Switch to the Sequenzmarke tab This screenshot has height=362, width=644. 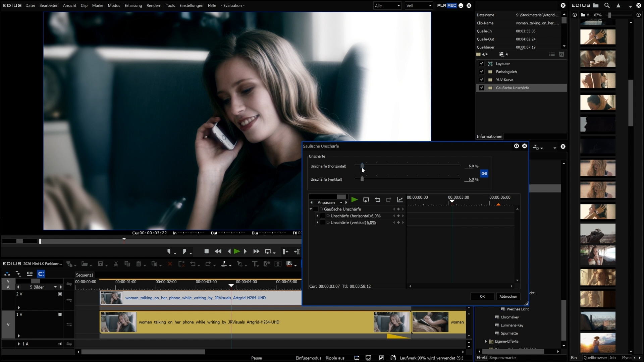point(502,358)
